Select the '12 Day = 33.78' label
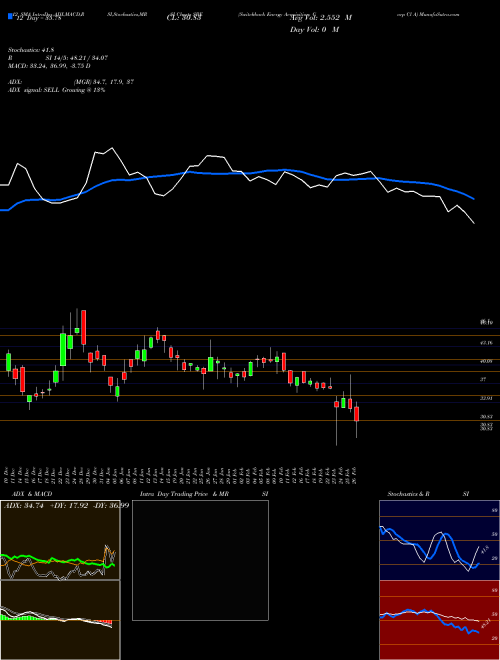The image size is (500, 660). 38,18
